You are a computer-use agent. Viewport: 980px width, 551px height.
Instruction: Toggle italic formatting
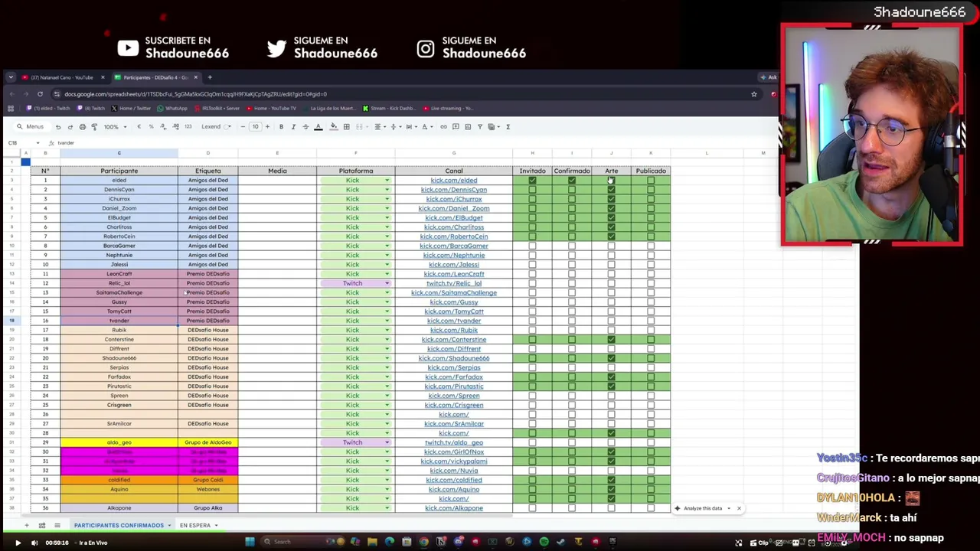(293, 127)
